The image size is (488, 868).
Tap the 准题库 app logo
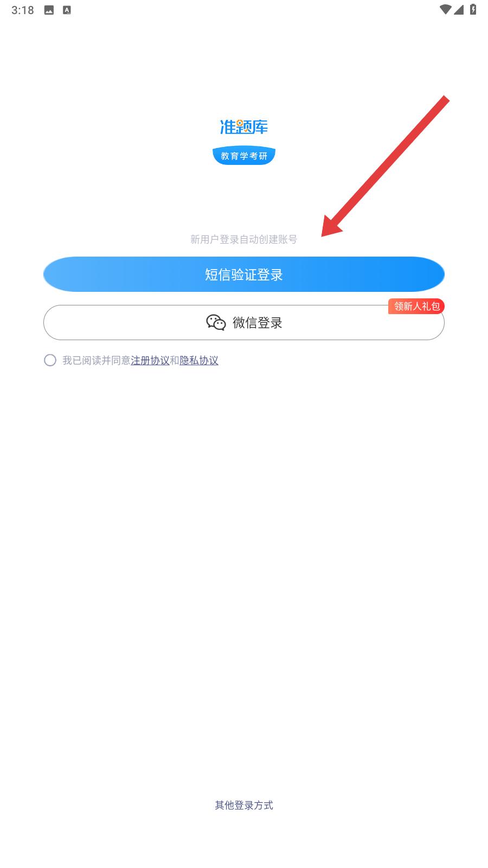[244, 127]
